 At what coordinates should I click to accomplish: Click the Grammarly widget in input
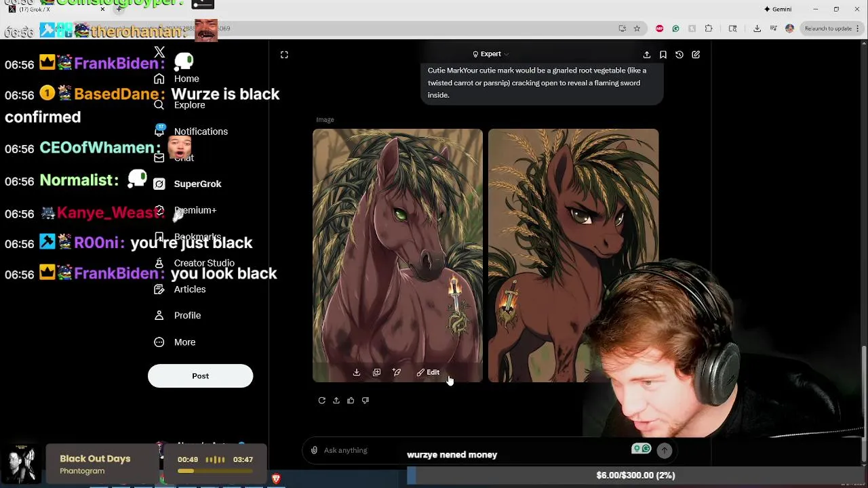pyautogui.click(x=642, y=449)
